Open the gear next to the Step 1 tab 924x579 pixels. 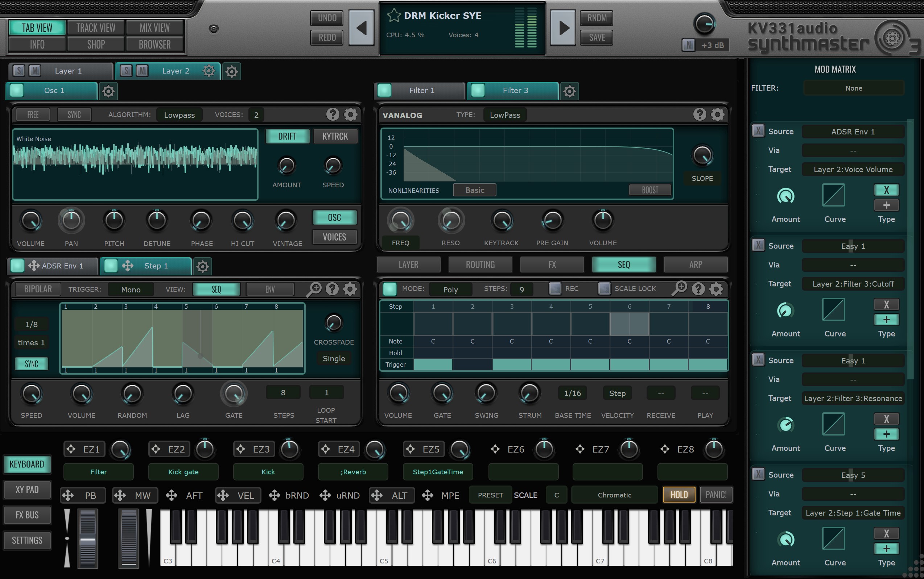point(202,266)
